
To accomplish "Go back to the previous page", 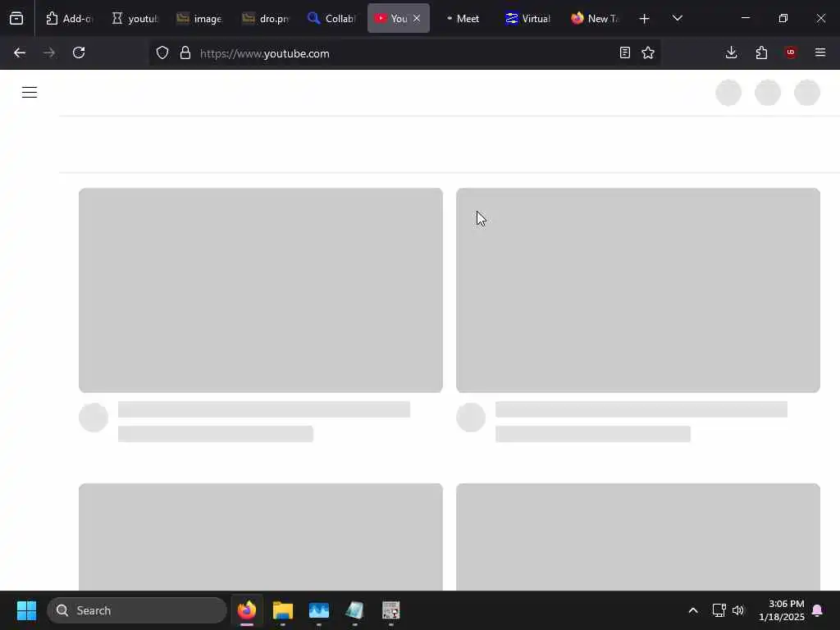I will point(20,53).
